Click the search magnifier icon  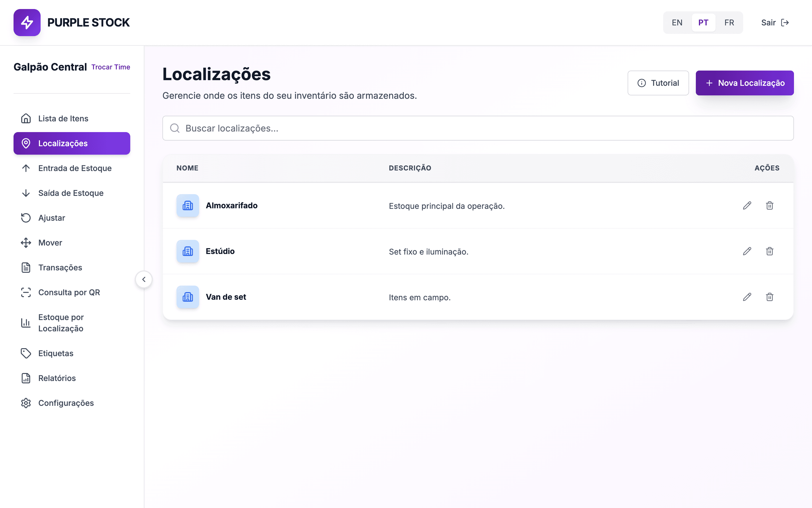[x=175, y=128]
